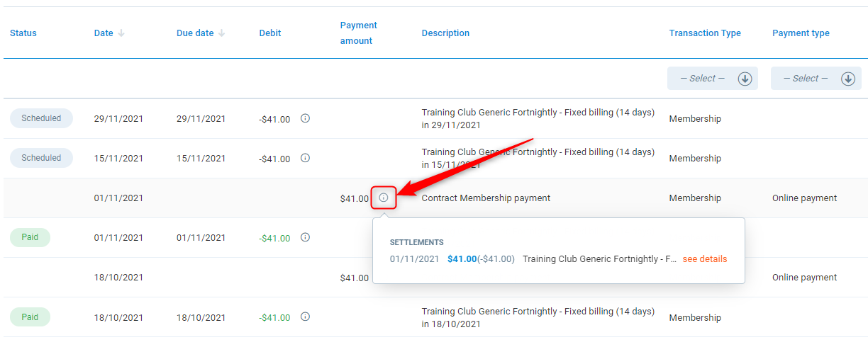The height and width of the screenshot is (347, 868).
Task: Click the Description column header
Action: [445, 33]
